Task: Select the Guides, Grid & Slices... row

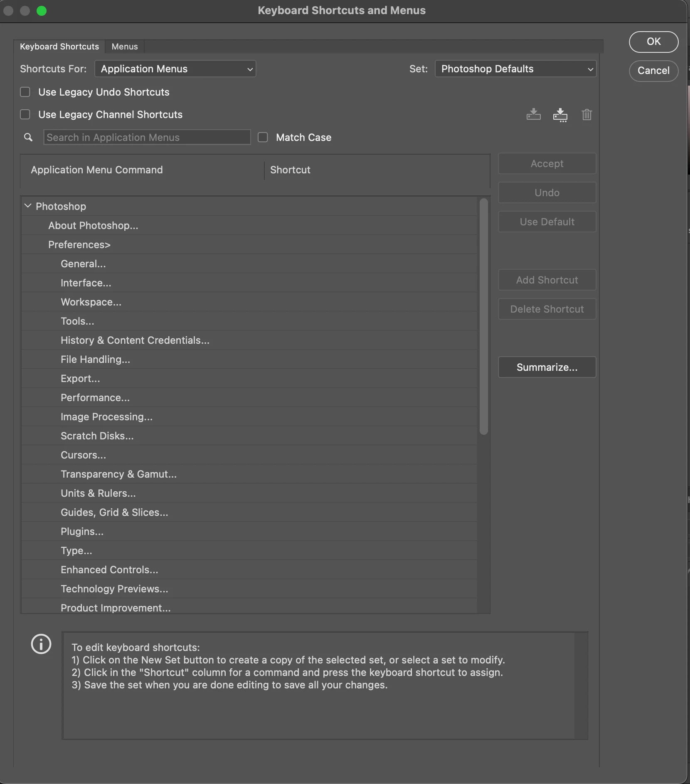Action: point(249,512)
